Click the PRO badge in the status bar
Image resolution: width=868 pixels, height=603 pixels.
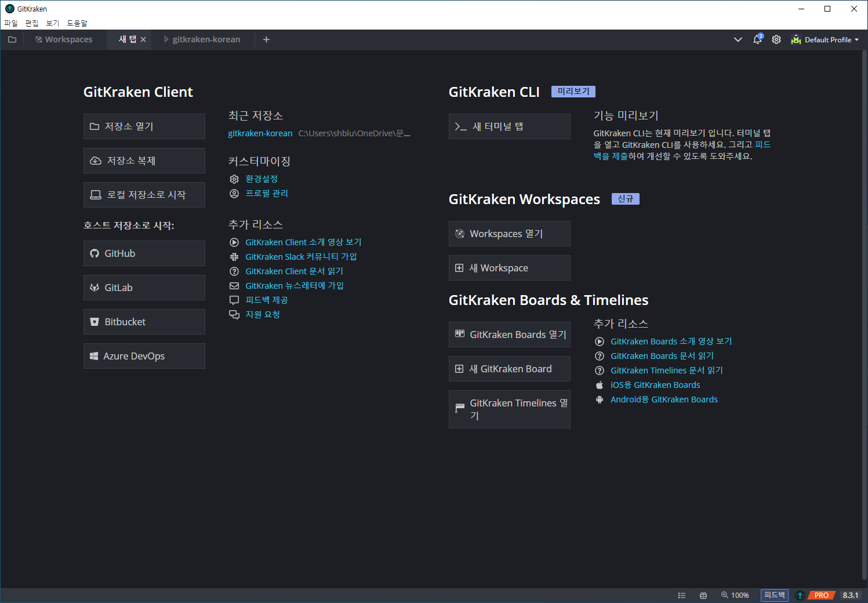821,595
